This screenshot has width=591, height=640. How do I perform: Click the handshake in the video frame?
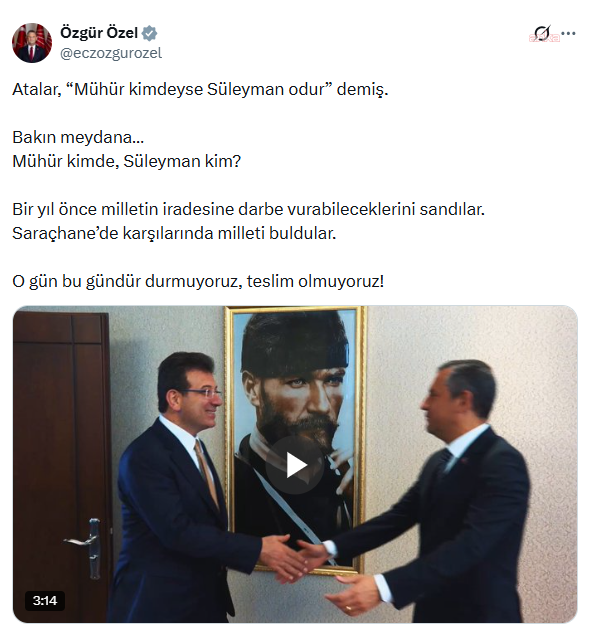coord(302,557)
